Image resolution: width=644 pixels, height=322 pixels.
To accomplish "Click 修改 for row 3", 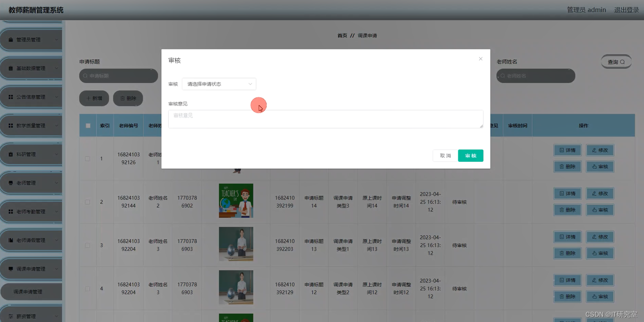I will point(600,237).
